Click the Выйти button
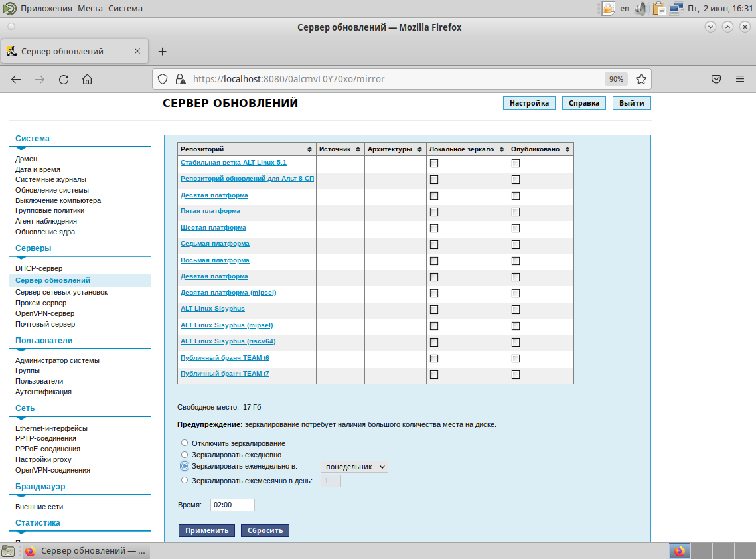756x559 pixels. point(632,103)
